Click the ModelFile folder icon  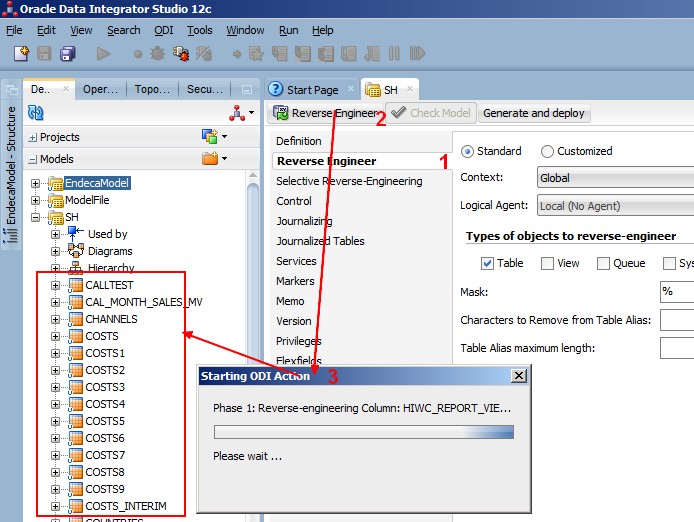tap(56, 200)
